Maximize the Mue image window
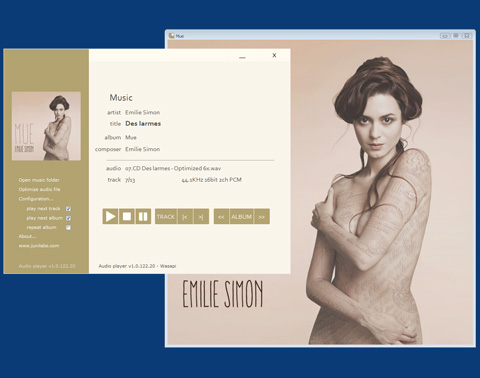Screen dimensions: 480x378 click(456, 36)
